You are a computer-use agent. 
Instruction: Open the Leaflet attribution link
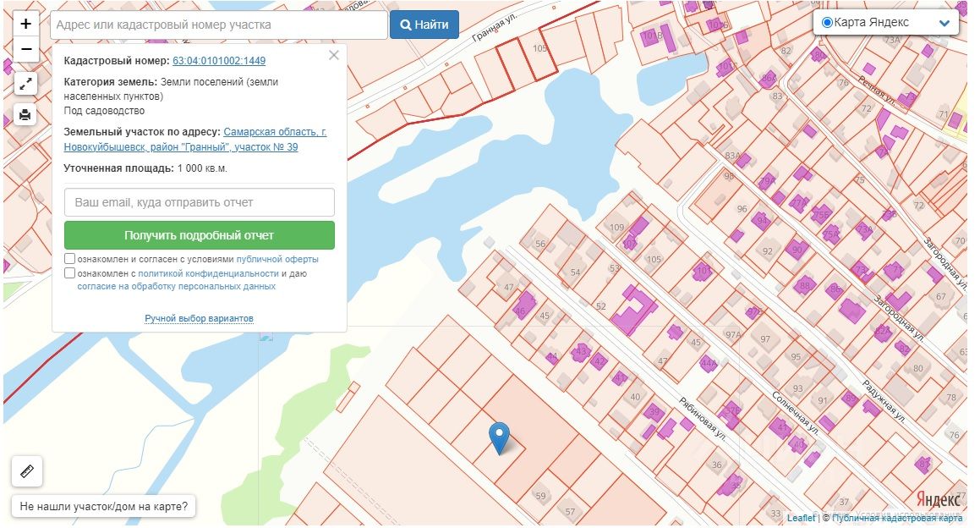tap(801, 518)
